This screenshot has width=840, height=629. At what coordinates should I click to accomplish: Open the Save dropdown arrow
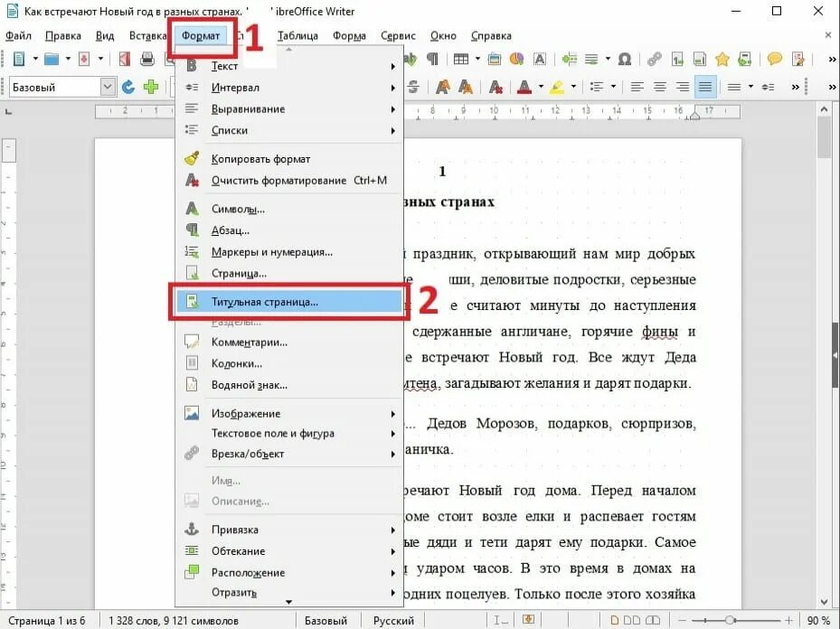100,59
